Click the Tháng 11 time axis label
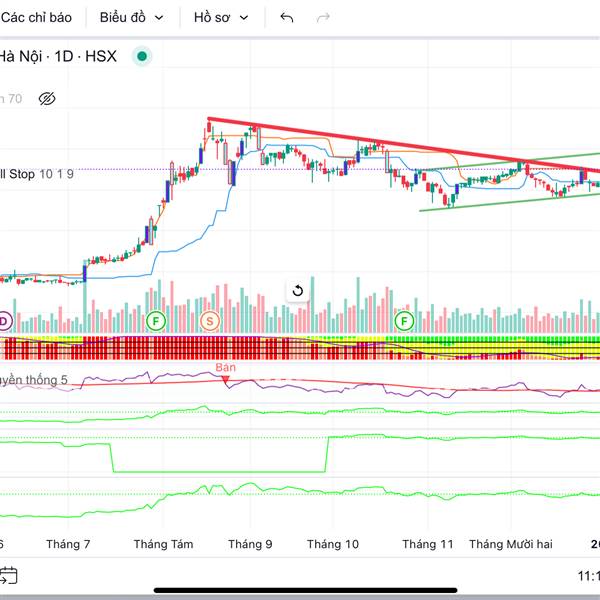The image size is (600, 600). tap(428, 544)
